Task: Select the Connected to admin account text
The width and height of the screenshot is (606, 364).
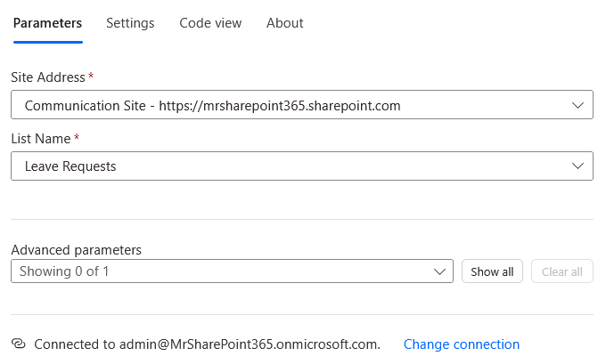Action: coord(207,344)
